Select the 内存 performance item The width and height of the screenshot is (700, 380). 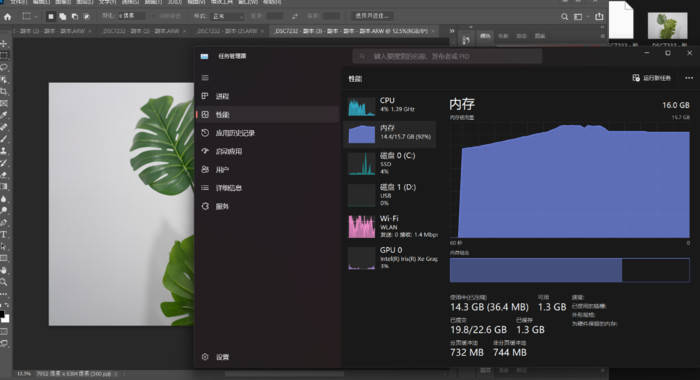[391, 134]
